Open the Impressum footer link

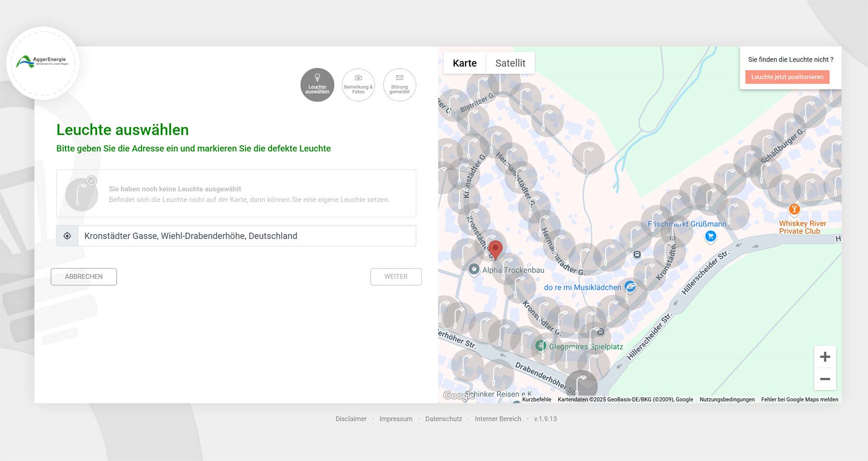pyautogui.click(x=396, y=419)
